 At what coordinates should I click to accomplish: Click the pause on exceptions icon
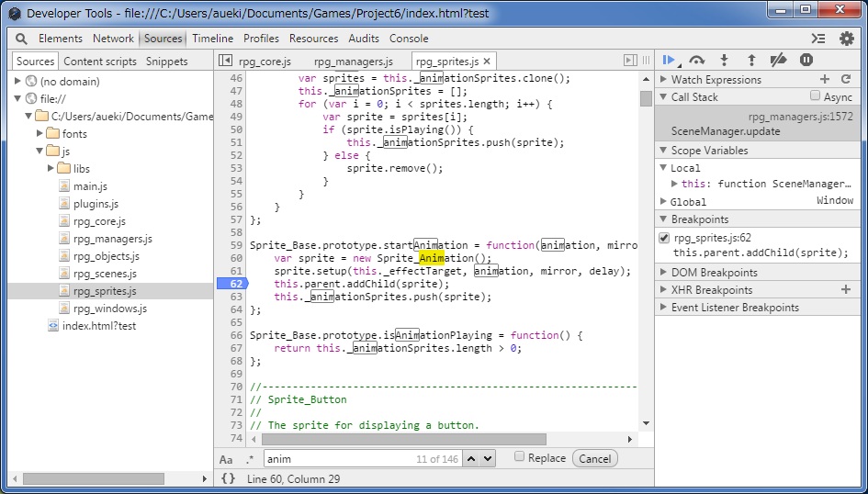click(x=806, y=61)
